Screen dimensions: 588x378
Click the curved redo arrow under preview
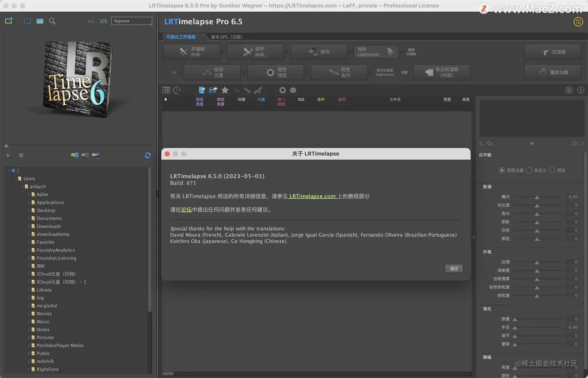[574, 143]
